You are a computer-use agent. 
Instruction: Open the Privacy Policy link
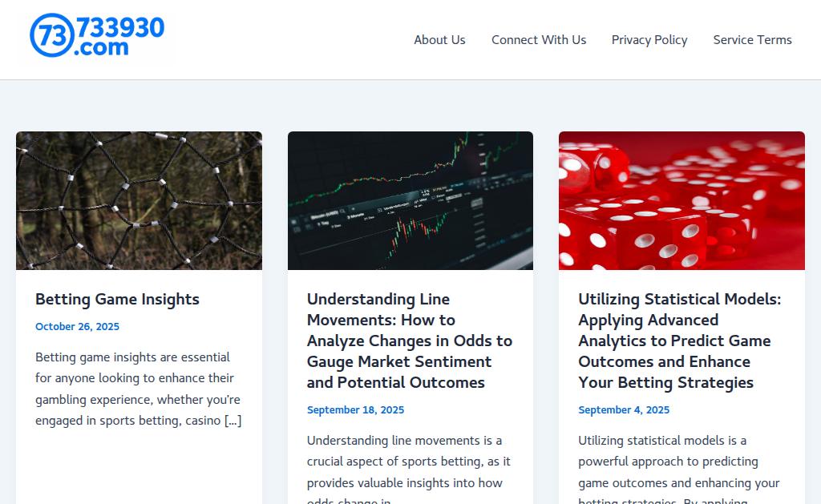[x=649, y=40]
